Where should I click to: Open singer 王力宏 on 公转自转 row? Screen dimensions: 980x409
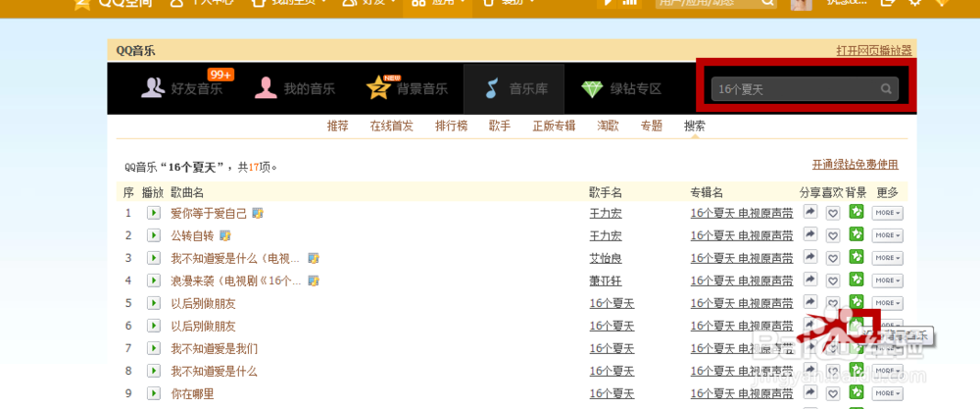click(606, 235)
